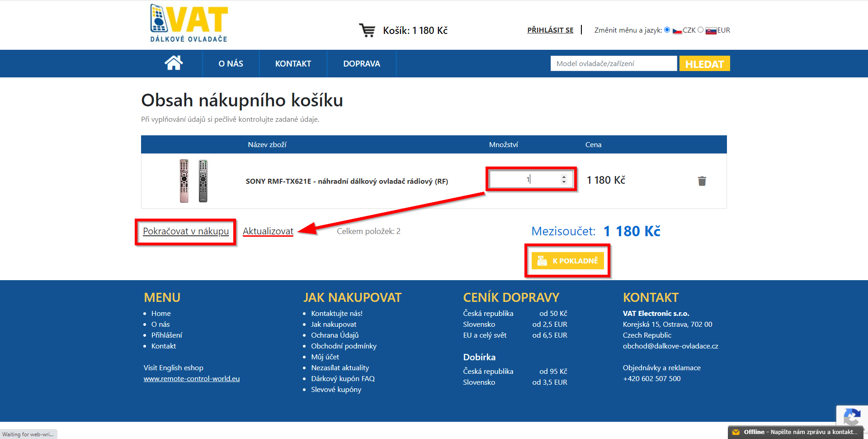This screenshot has width=868, height=439.
Task: Click Korejská 15, Ostrava address line
Action: click(x=667, y=324)
